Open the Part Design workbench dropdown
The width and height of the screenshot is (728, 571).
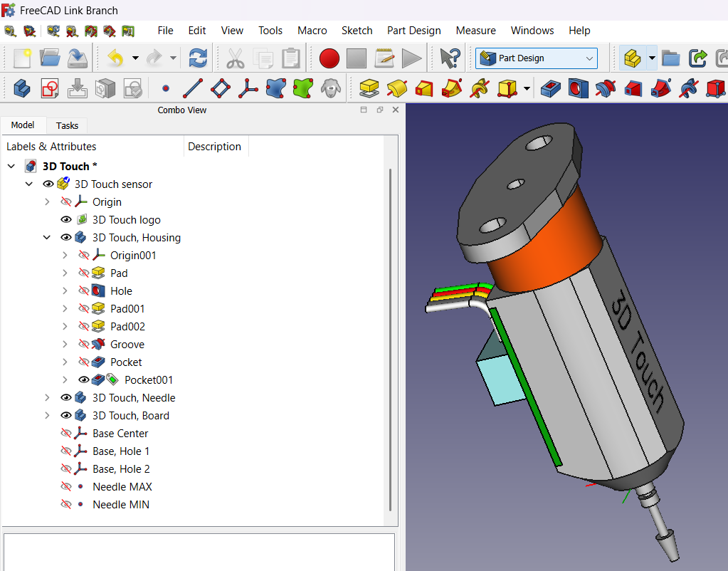(537, 58)
